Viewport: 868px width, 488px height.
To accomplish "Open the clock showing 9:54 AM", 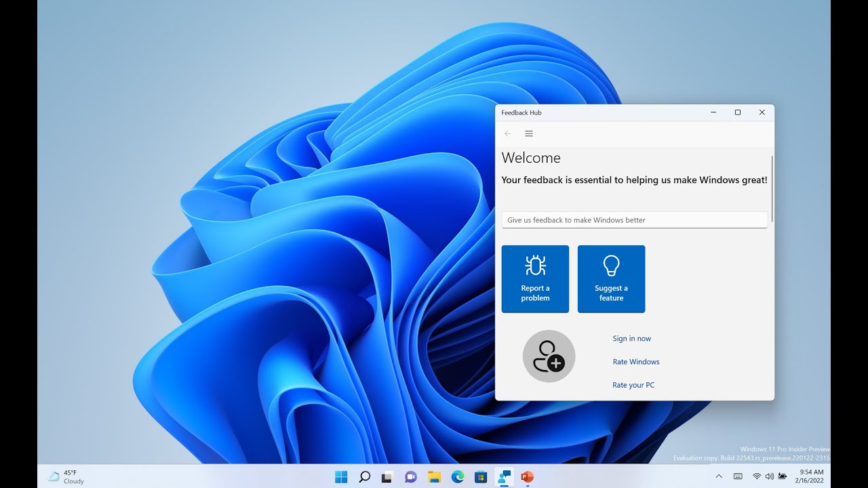I will (x=811, y=476).
